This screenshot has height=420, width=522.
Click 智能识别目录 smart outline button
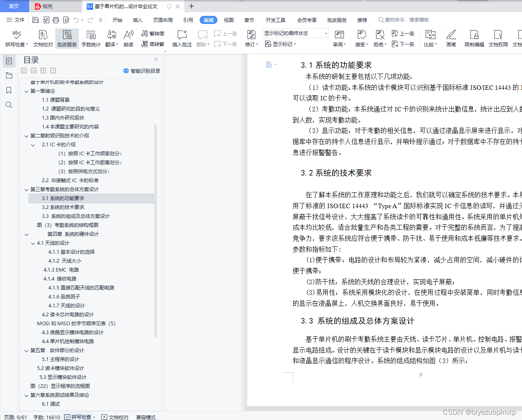point(141,71)
